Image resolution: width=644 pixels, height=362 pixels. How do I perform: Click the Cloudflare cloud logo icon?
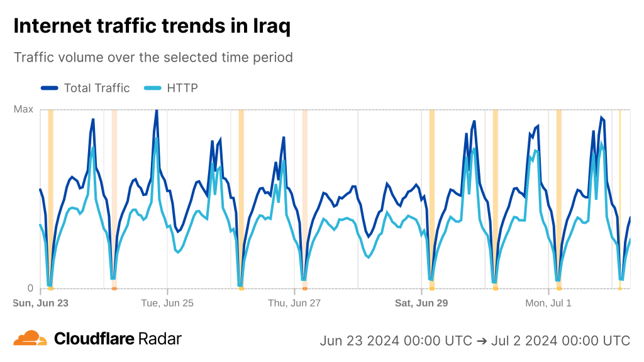point(30,339)
